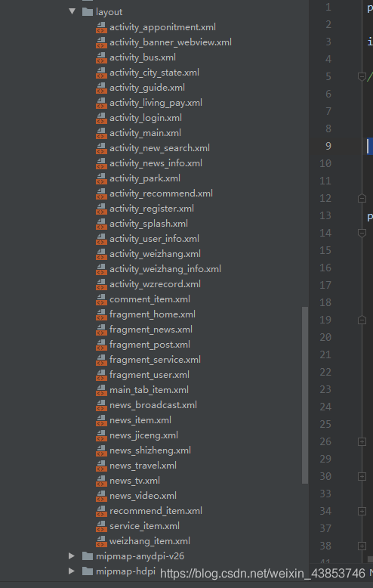Select the service_item.xml file name

(144, 526)
